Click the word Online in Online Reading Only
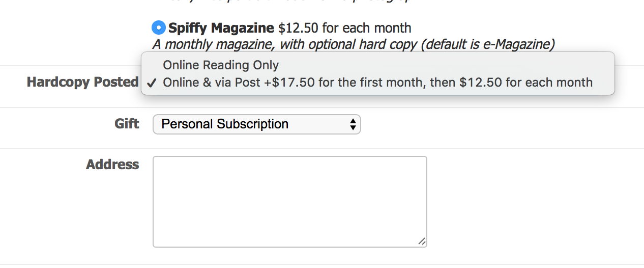644x268 pixels. tap(181, 65)
